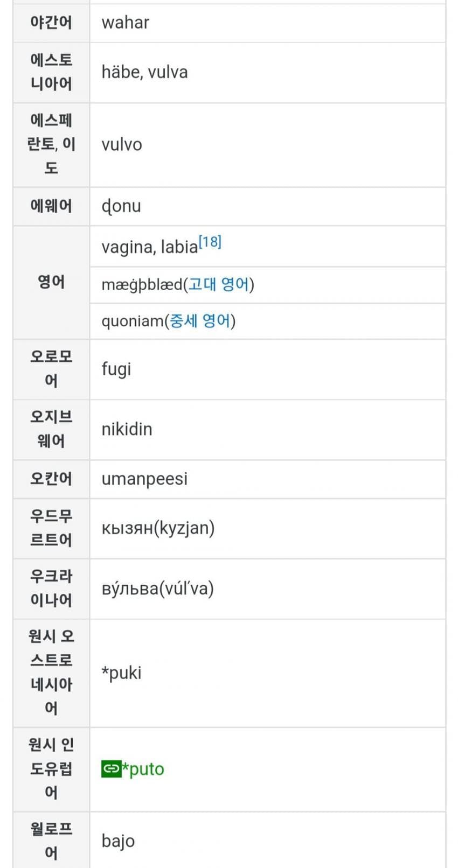Click the green external link icon
The height and width of the screenshot is (868, 458).
click(111, 769)
